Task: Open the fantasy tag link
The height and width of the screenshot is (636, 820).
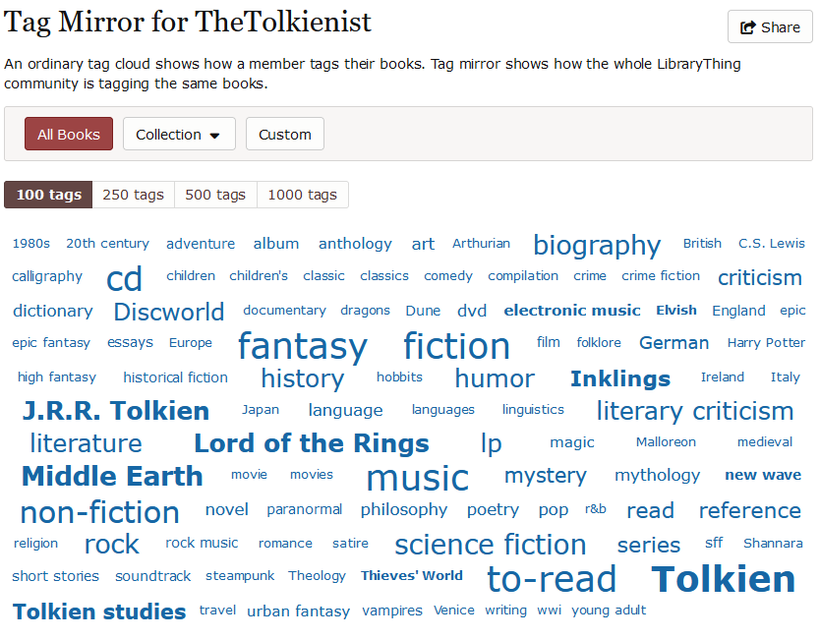Action: pos(303,347)
